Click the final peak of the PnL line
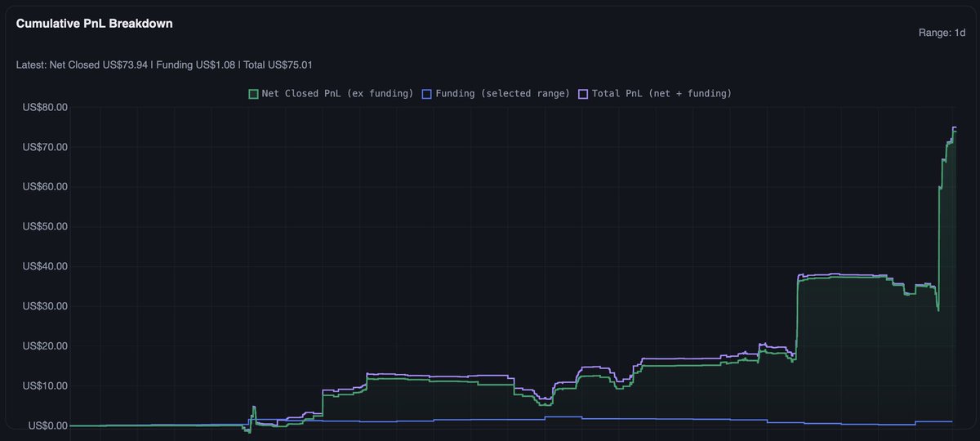980x441 pixels. tap(954, 128)
